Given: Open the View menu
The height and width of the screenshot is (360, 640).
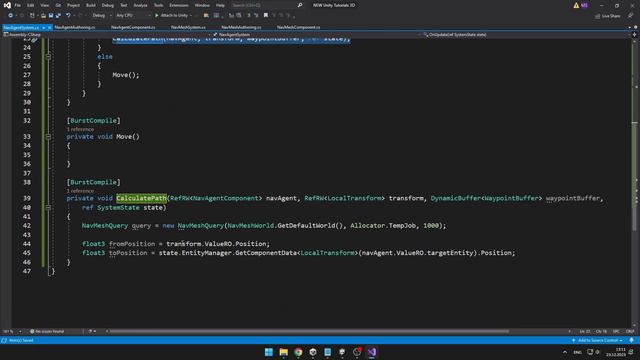Looking at the screenshot, I should click(x=44, y=5).
